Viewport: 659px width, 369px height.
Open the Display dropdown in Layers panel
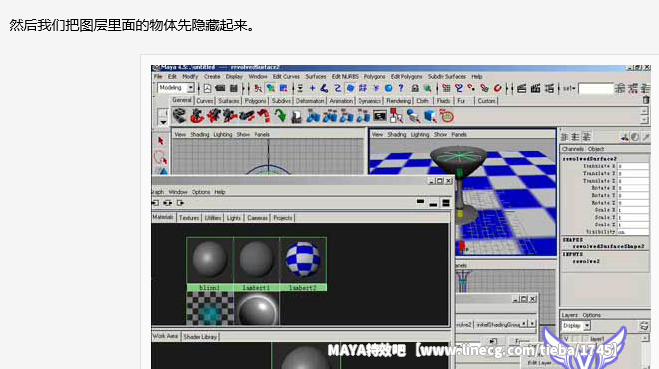(x=576, y=326)
